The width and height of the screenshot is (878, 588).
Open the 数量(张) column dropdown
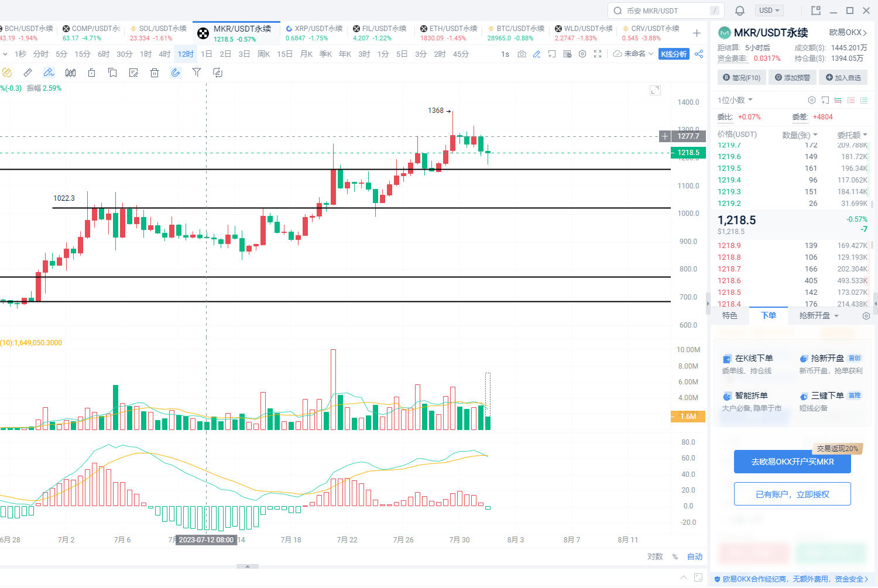pos(800,135)
